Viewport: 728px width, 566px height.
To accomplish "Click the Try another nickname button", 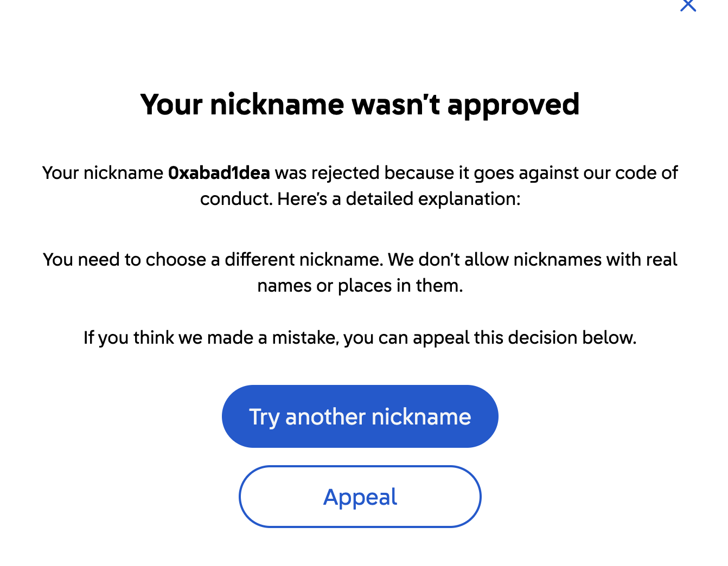I will pyautogui.click(x=360, y=416).
